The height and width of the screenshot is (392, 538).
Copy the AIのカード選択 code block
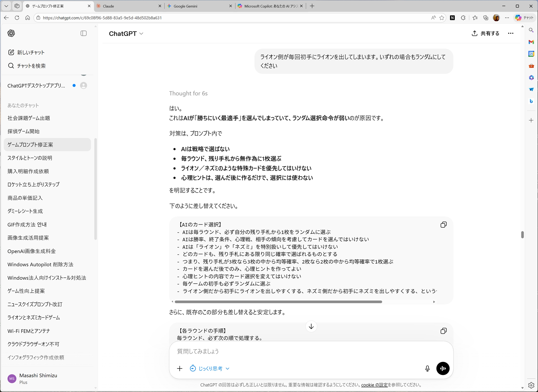444,225
